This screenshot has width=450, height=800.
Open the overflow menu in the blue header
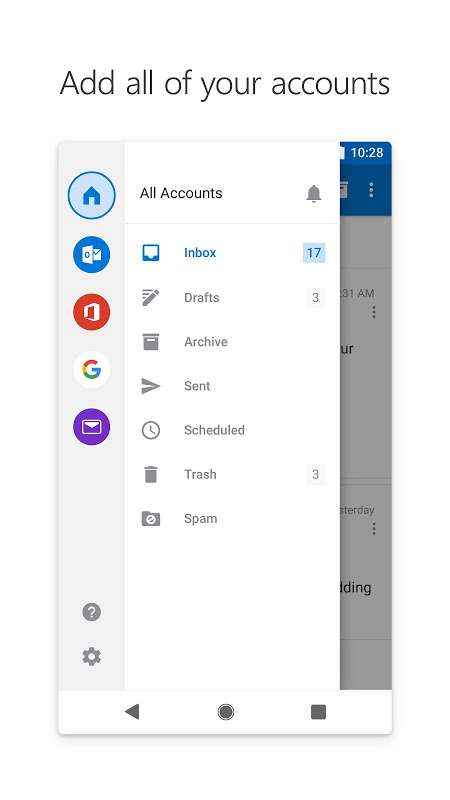coord(371,190)
